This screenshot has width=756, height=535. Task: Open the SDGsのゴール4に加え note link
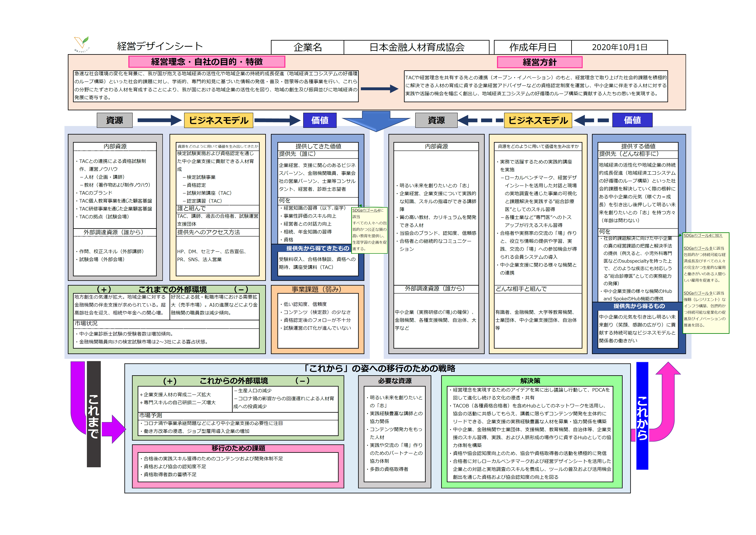click(703, 236)
